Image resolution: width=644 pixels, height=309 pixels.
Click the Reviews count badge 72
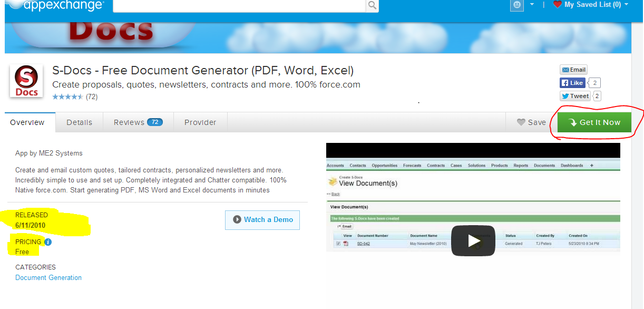[x=155, y=122]
